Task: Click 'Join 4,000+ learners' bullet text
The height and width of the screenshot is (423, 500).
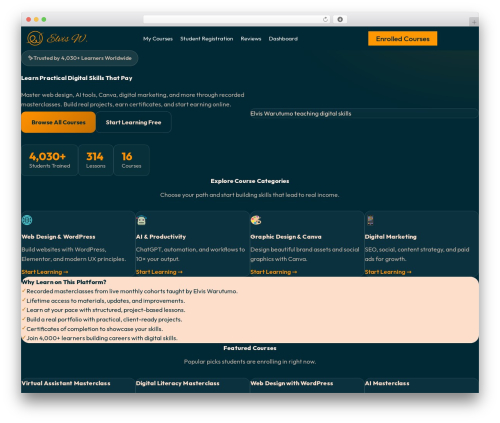Action: click(102, 338)
